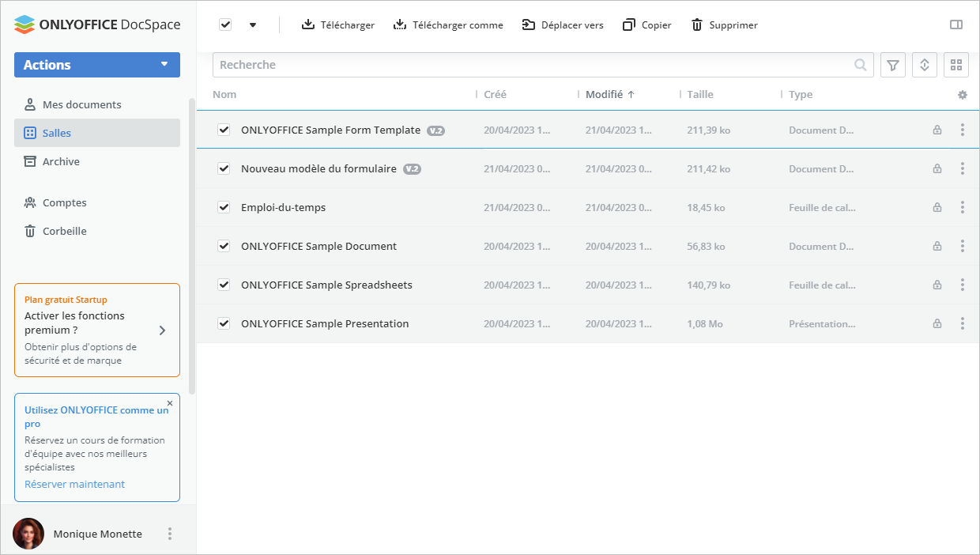This screenshot has width=980, height=555.
Task: Click Supprimer delete button
Action: pos(724,25)
